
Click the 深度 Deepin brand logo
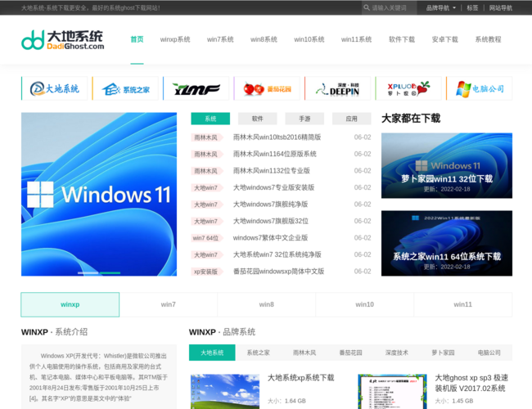coord(336,88)
